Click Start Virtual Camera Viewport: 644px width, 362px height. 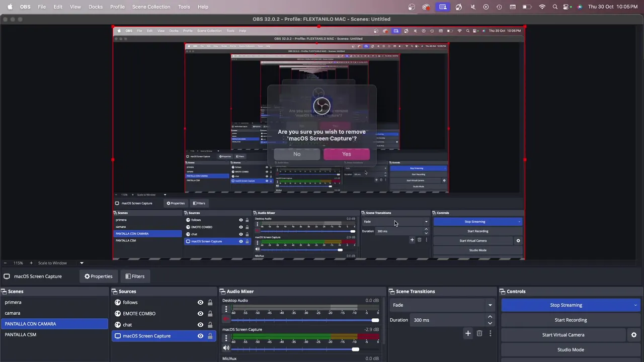(x=563, y=335)
